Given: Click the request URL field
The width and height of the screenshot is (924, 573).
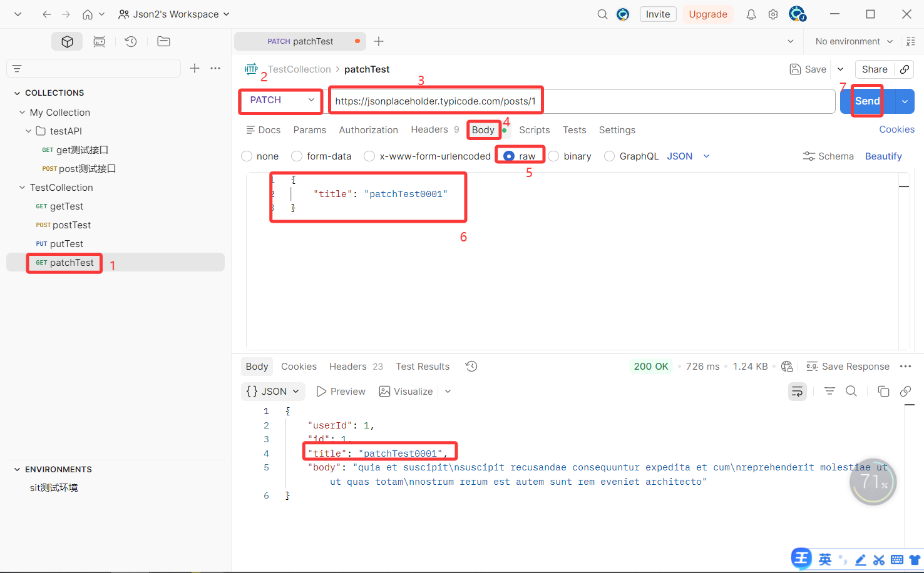Looking at the screenshot, I should point(582,101).
